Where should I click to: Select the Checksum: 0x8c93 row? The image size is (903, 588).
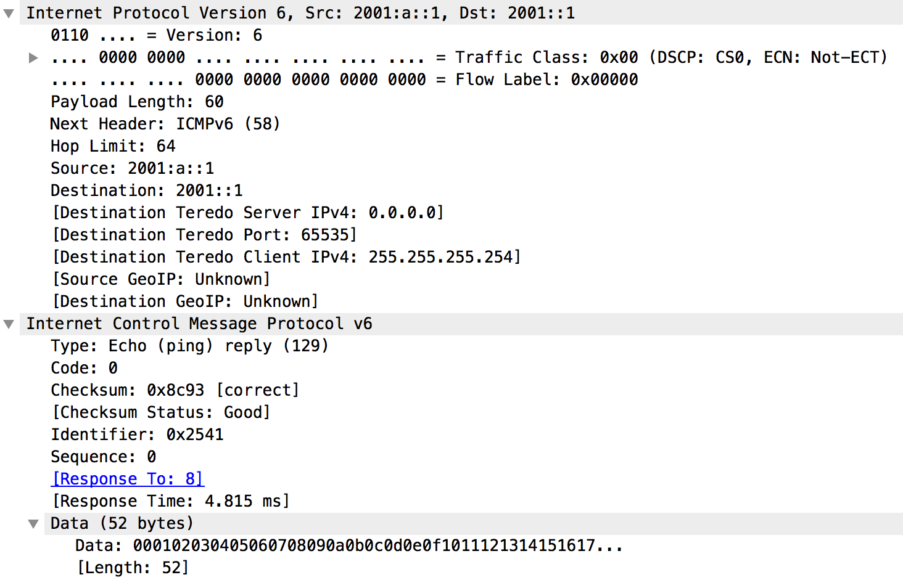[175, 391]
